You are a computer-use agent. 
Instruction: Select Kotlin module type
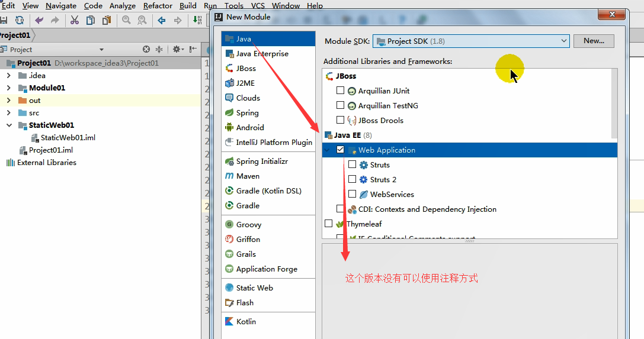pyautogui.click(x=268, y=322)
